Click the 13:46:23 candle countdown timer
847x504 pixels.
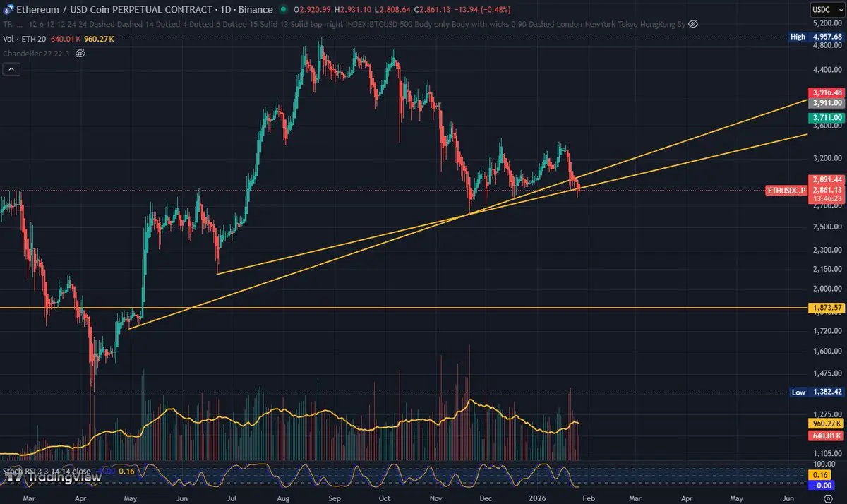tap(826, 200)
